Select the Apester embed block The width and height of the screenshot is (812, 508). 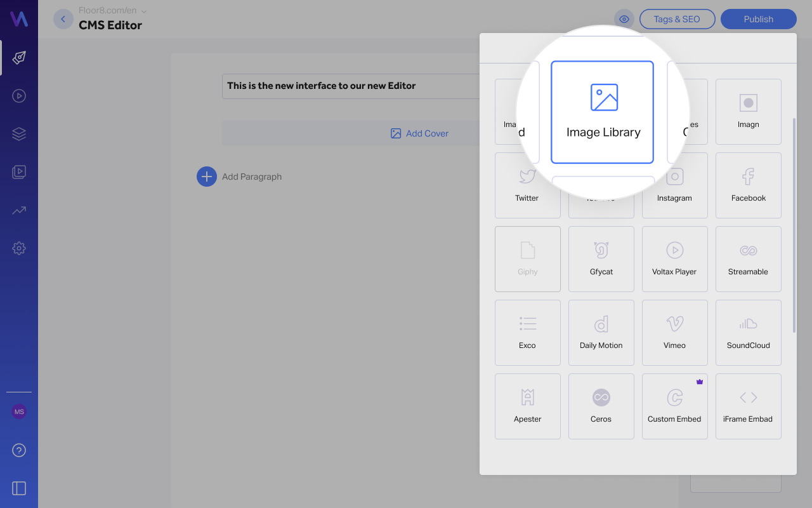(528, 406)
